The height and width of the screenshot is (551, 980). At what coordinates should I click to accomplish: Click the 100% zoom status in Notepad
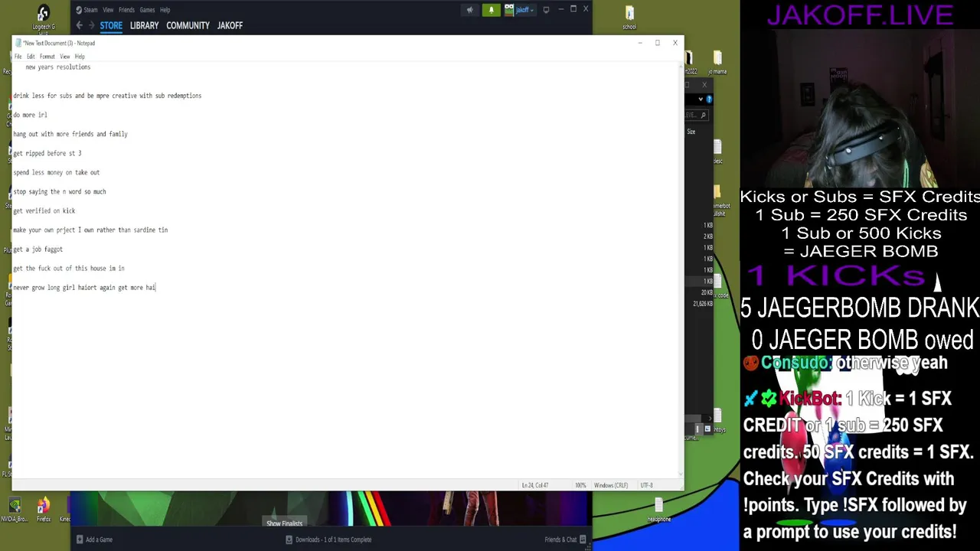pyautogui.click(x=580, y=485)
